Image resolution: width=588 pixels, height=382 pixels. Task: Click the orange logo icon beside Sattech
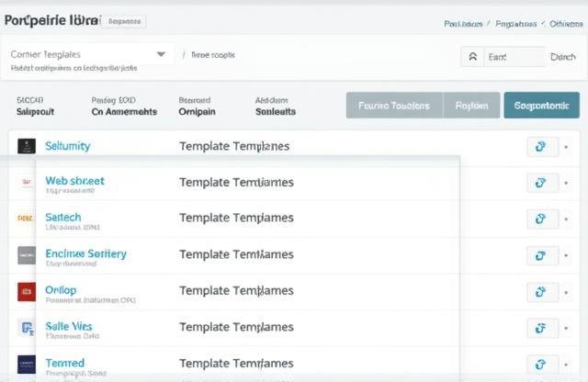tap(26, 219)
